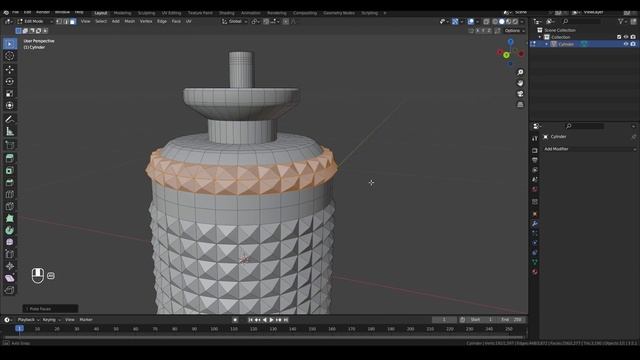Click the viewport zoom magnifier icon
This screenshot has width=640, height=360.
tap(520, 72)
